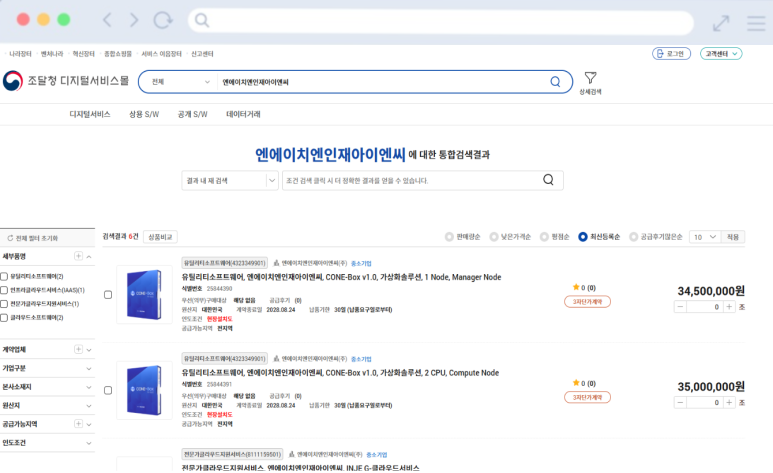Viewport: 773px width, 473px height.
Task: Open the results-per-page dropdown showing 10
Action: pos(704,237)
